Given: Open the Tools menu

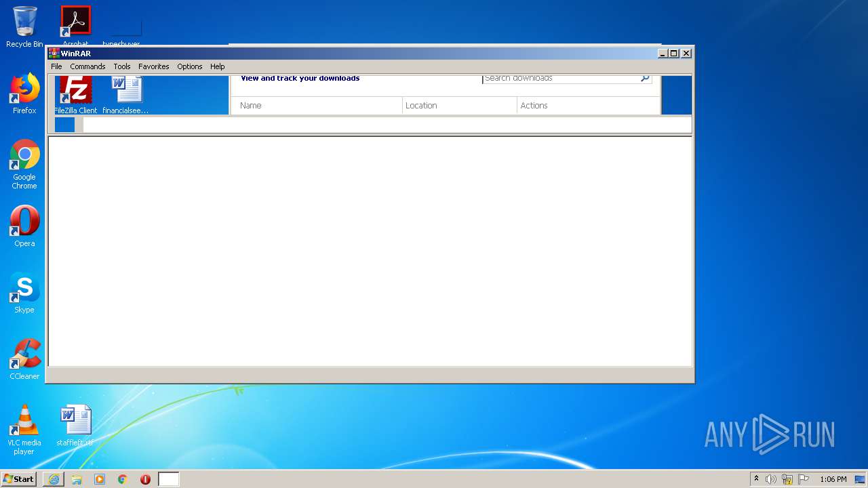Looking at the screenshot, I should [122, 66].
